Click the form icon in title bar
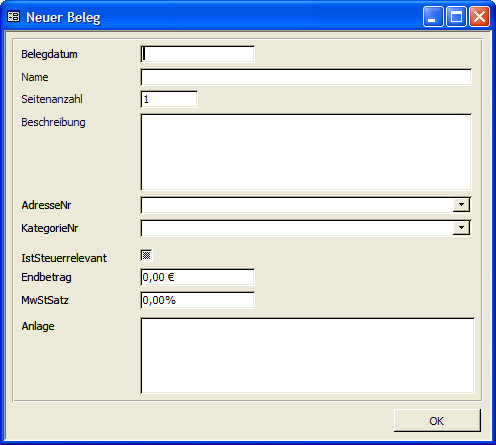The image size is (496, 445). pyautogui.click(x=13, y=16)
